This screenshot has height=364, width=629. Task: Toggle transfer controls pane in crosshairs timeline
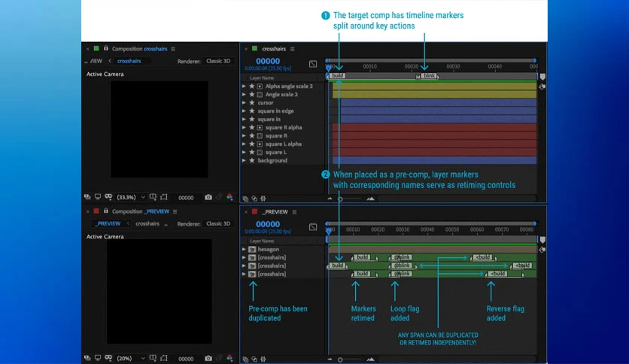coord(254,199)
